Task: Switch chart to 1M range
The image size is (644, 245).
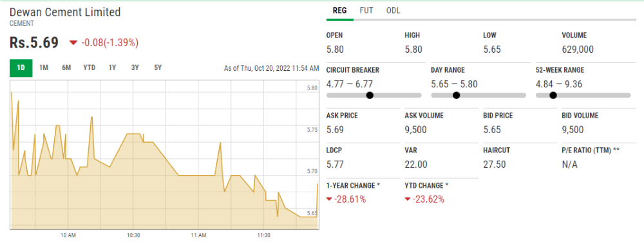Action: (44, 68)
